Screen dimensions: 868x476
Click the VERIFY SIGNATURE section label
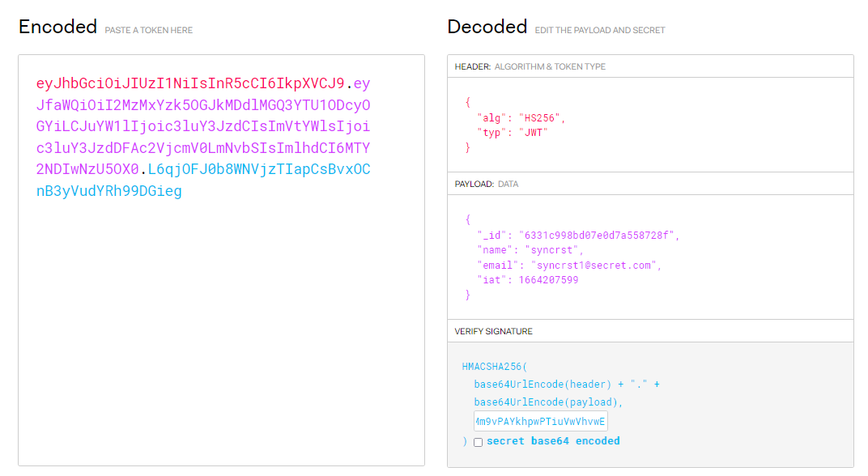pyautogui.click(x=493, y=331)
